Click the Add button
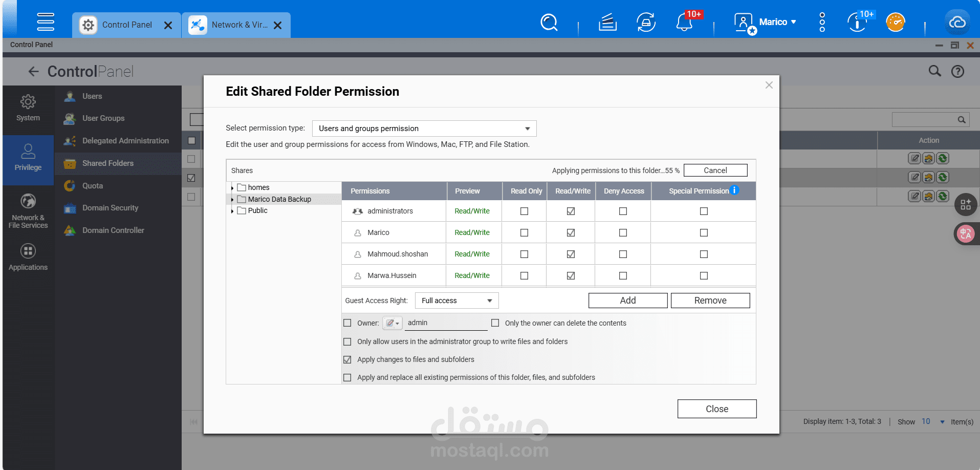Image resolution: width=980 pixels, height=470 pixels. (628, 301)
